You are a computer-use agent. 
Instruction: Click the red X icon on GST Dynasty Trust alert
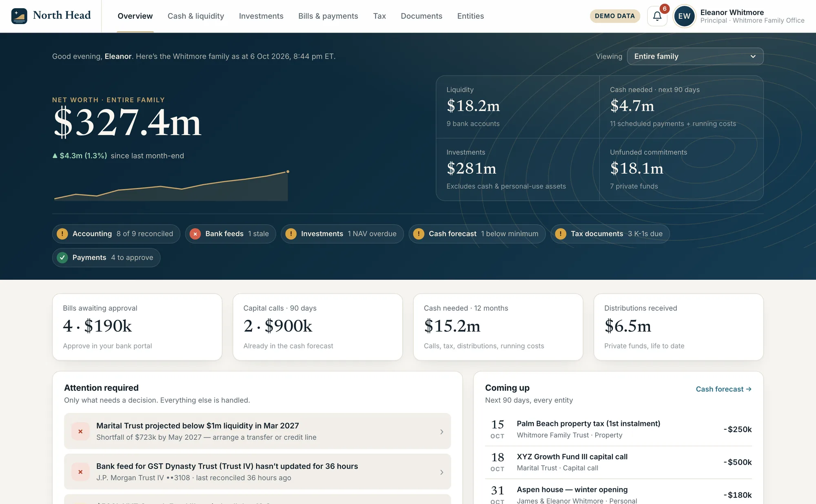80,472
